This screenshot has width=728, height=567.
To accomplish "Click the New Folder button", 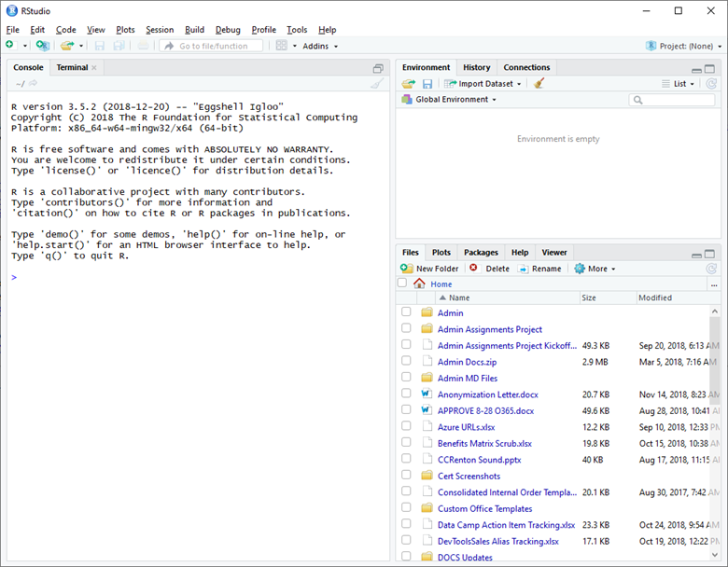I will pyautogui.click(x=429, y=269).
